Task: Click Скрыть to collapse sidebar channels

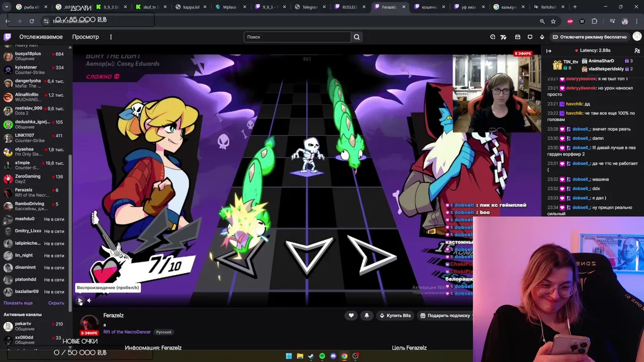Action: [x=56, y=303]
